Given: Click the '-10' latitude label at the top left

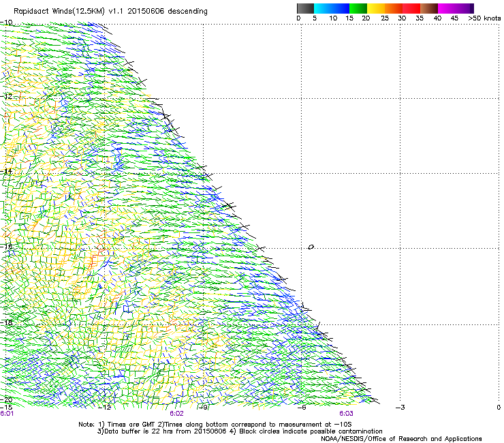Looking at the screenshot, I should tap(6, 22).
